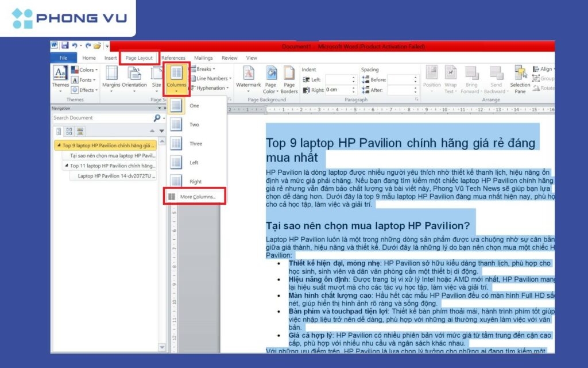
Task: Click the Themes button
Action: pyautogui.click(x=60, y=78)
